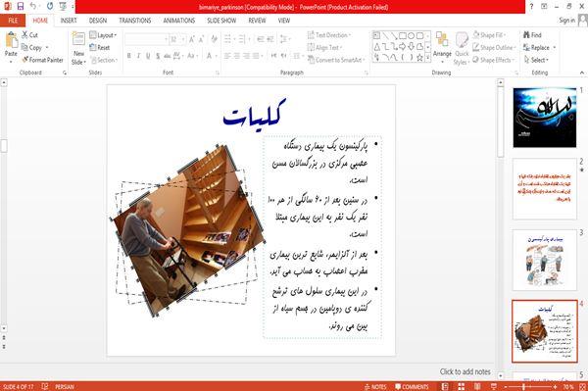Image resolution: width=588 pixels, height=391 pixels.
Task: Click 'Click to add notes' area
Action: (465, 371)
